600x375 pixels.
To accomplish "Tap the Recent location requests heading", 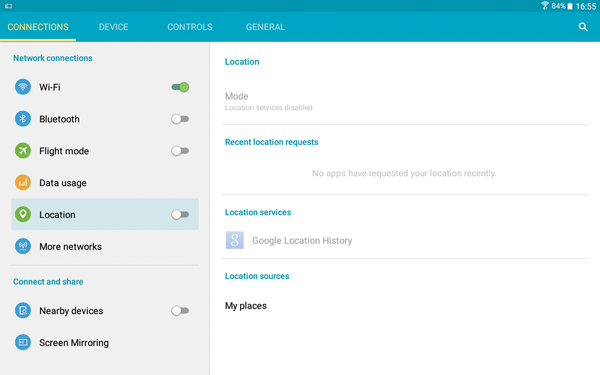I will [x=271, y=142].
